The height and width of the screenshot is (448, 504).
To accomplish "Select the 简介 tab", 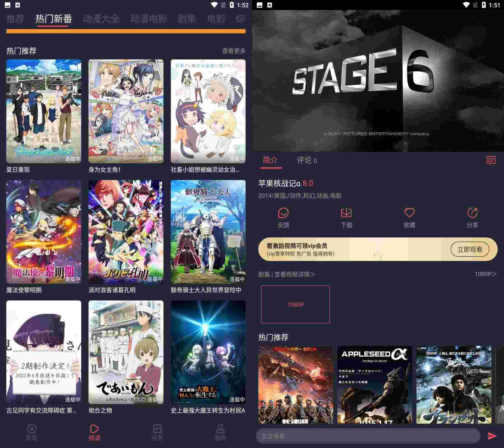I will click(270, 160).
